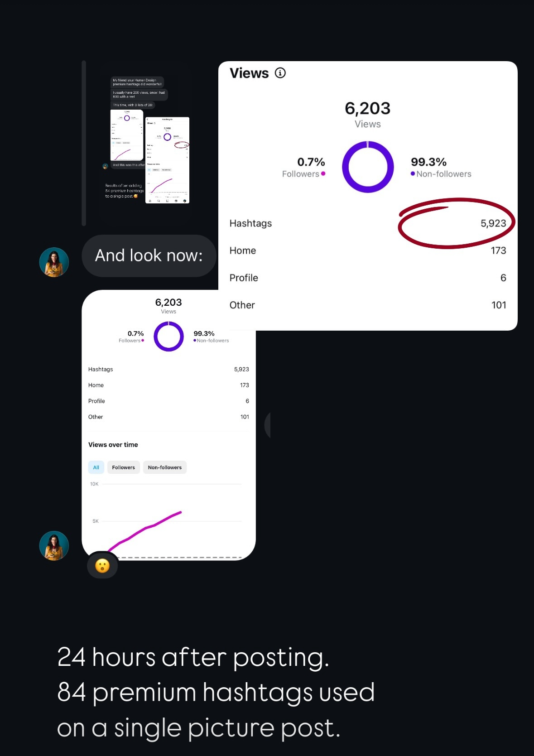Click the 6,203 Views total in the large card

[x=368, y=114]
